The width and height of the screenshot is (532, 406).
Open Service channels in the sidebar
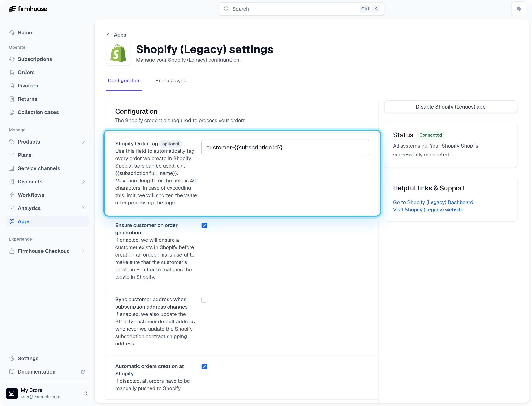pos(47,168)
